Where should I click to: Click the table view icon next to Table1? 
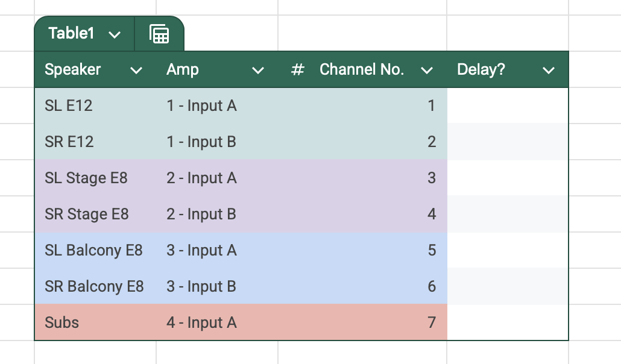pyautogui.click(x=159, y=34)
